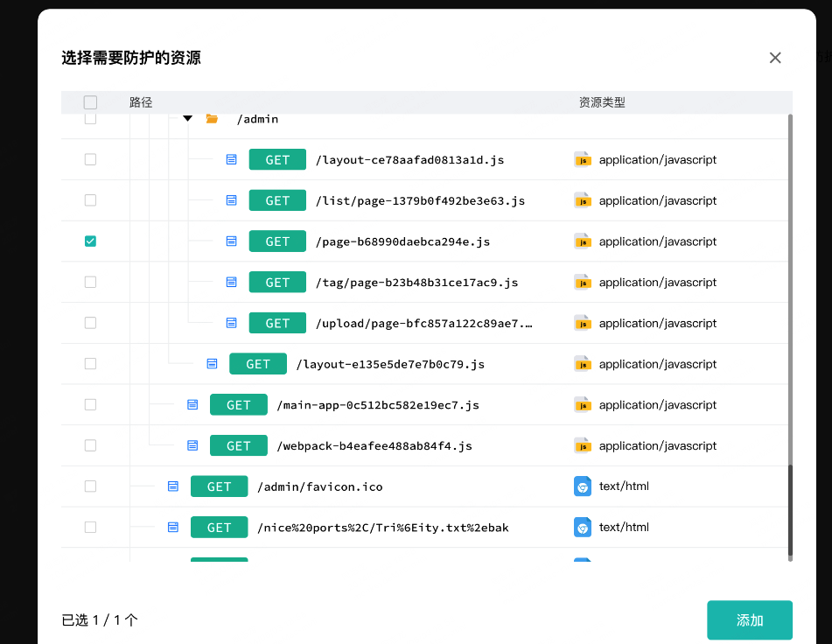
Task: Click file icon beside /page-b68990daebca294e.js
Action: point(231,241)
